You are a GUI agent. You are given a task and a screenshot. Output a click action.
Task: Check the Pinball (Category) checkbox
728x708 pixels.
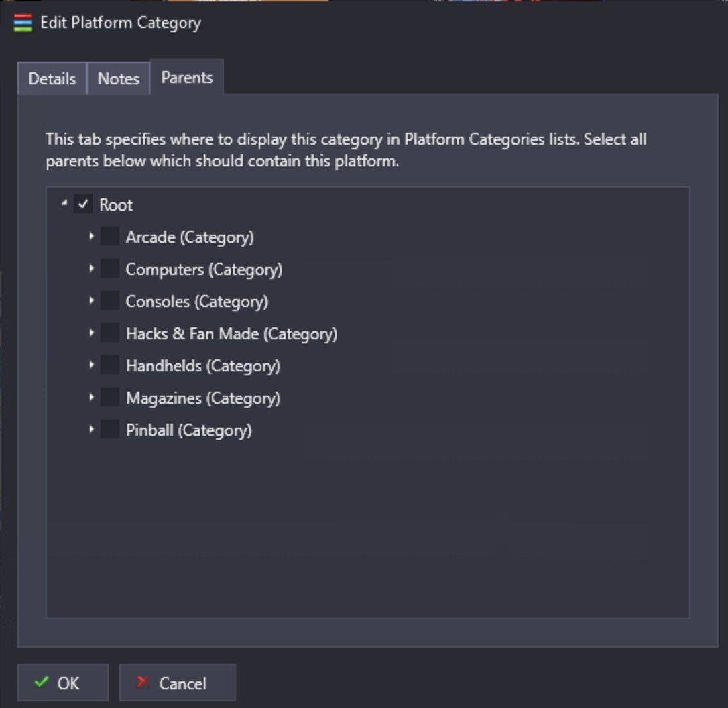tap(110, 430)
